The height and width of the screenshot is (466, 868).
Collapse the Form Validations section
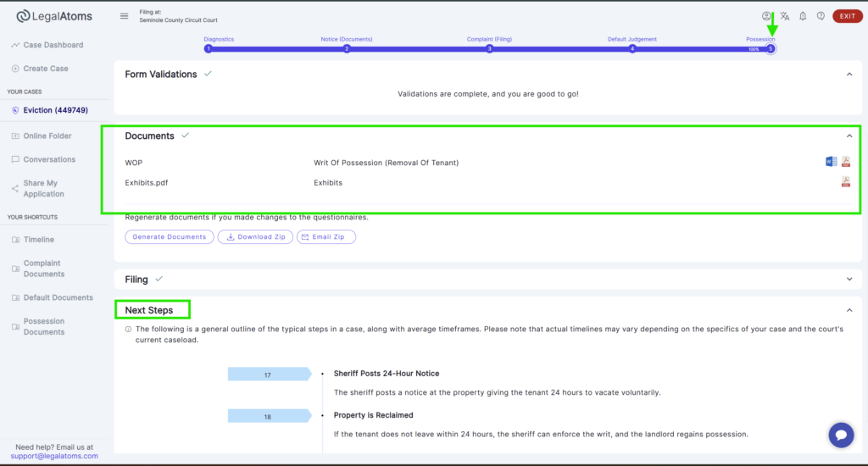(849, 75)
